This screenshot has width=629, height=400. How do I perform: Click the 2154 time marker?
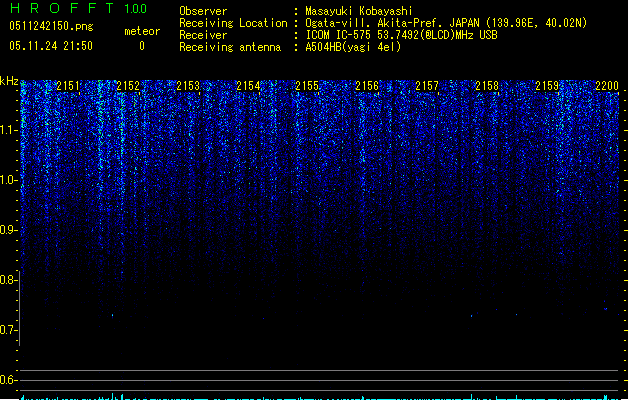coord(248,86)
